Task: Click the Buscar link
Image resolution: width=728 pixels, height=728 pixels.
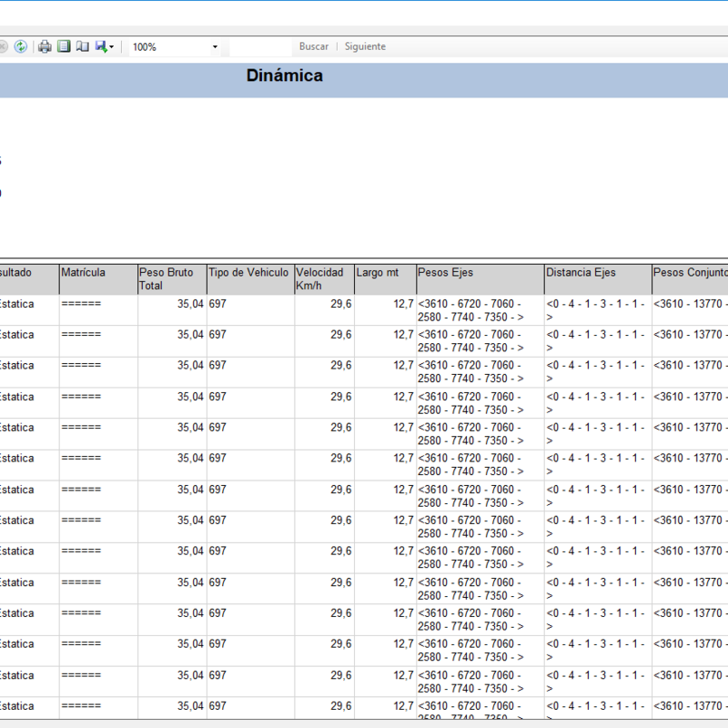Action: tap(314, 46)
